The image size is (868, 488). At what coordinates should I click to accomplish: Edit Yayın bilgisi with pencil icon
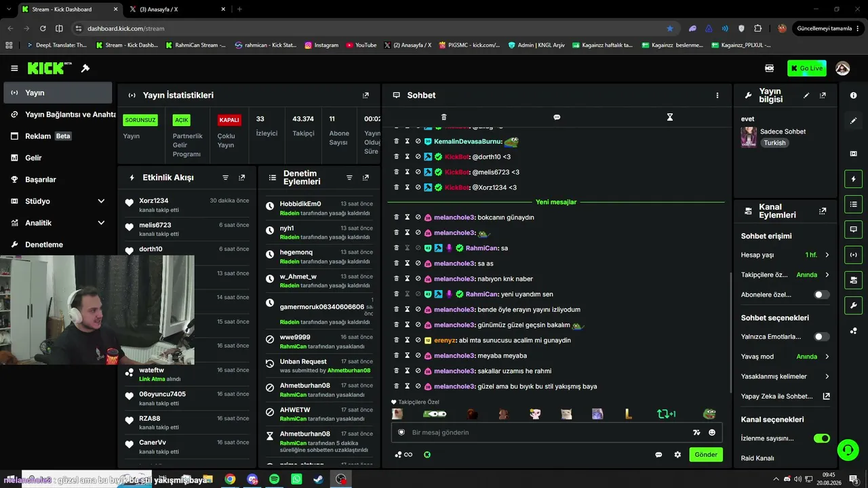tap(806, 96)
